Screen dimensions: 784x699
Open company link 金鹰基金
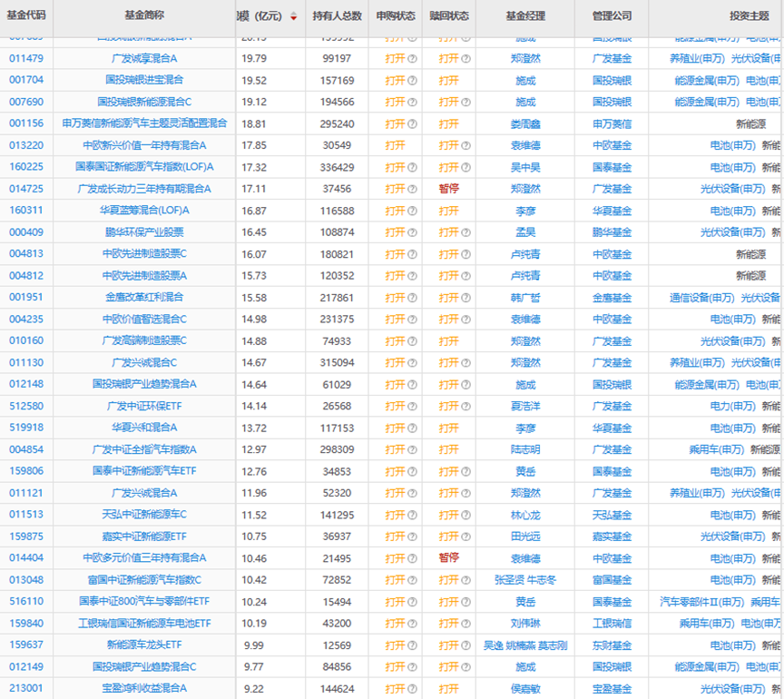(612, 298)
